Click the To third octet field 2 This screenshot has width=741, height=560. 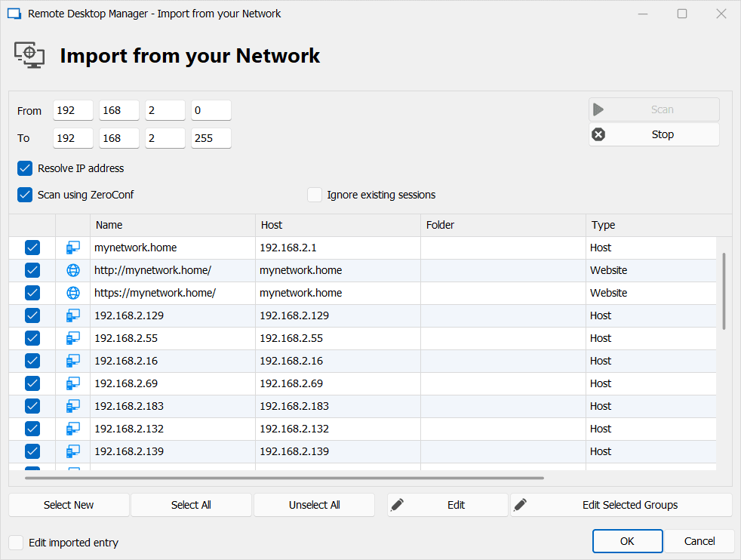[165, 138]
